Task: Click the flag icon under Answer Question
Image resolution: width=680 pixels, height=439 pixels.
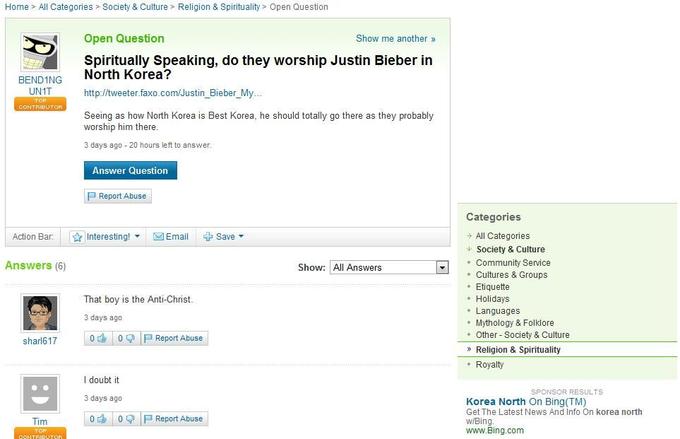Action: tap(91, 196)
